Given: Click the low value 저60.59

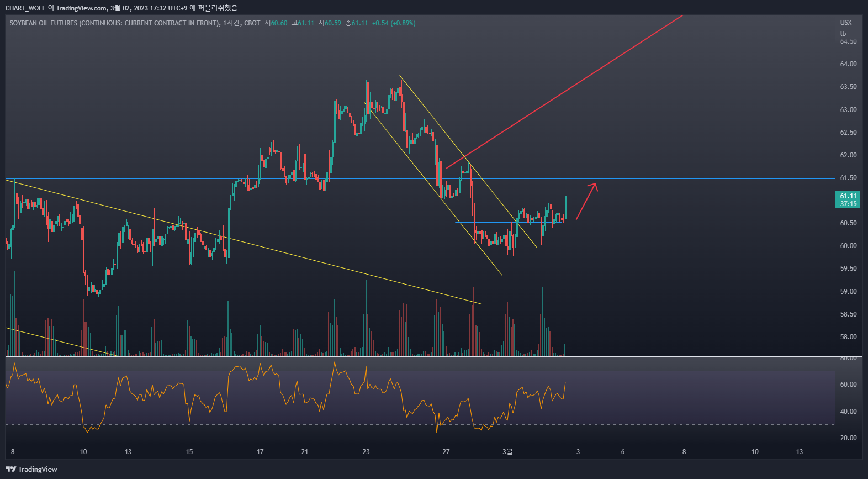Looking at the screenshot, I should pos(330,23).
